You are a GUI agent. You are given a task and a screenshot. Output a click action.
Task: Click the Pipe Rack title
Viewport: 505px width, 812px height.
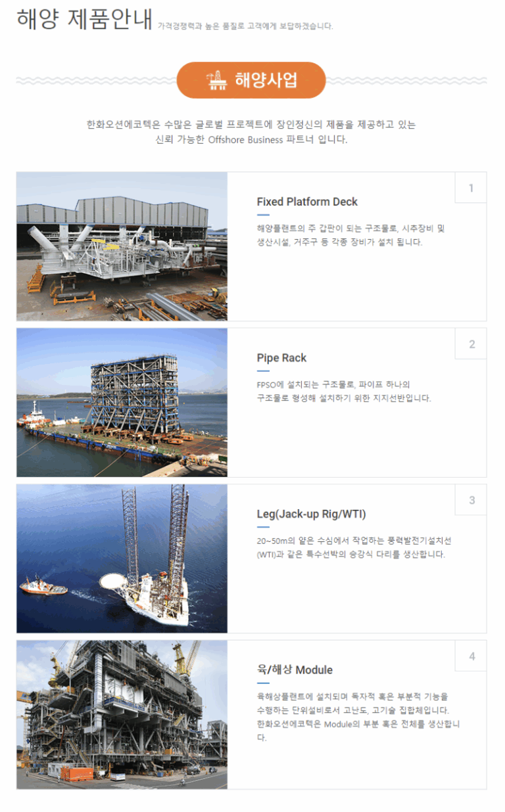[x=281, y=358]
